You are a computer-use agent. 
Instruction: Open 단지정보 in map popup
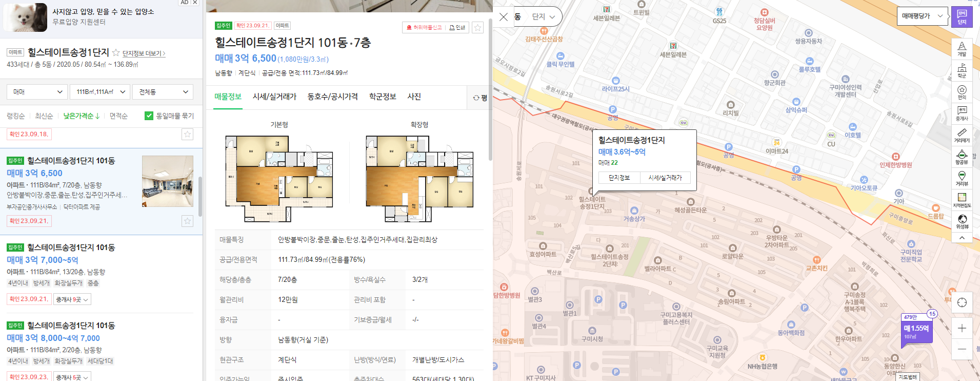coord(619,178)
